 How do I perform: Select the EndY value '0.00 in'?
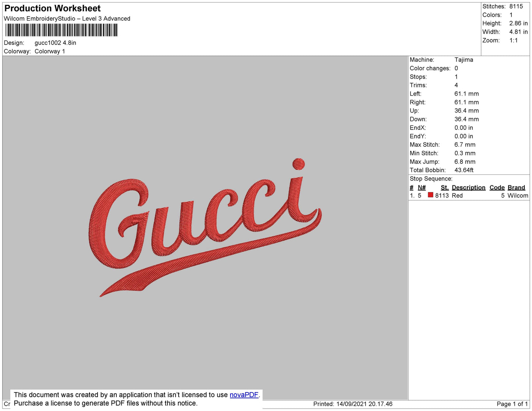coord(464,136)
